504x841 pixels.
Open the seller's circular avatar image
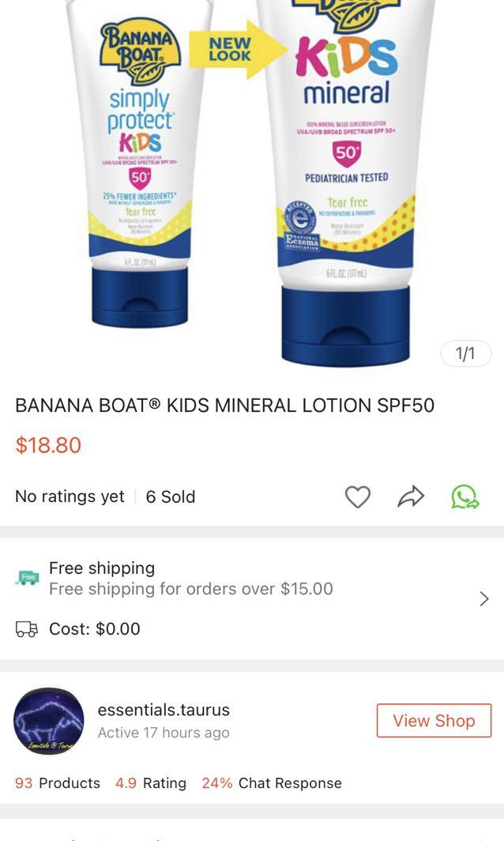[48, 721]
